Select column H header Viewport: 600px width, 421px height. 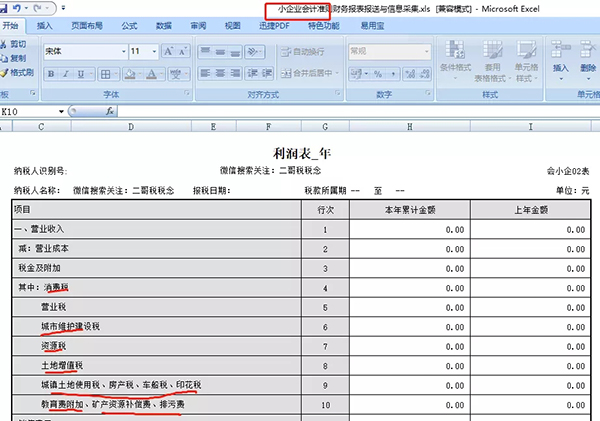click(410, 127)
